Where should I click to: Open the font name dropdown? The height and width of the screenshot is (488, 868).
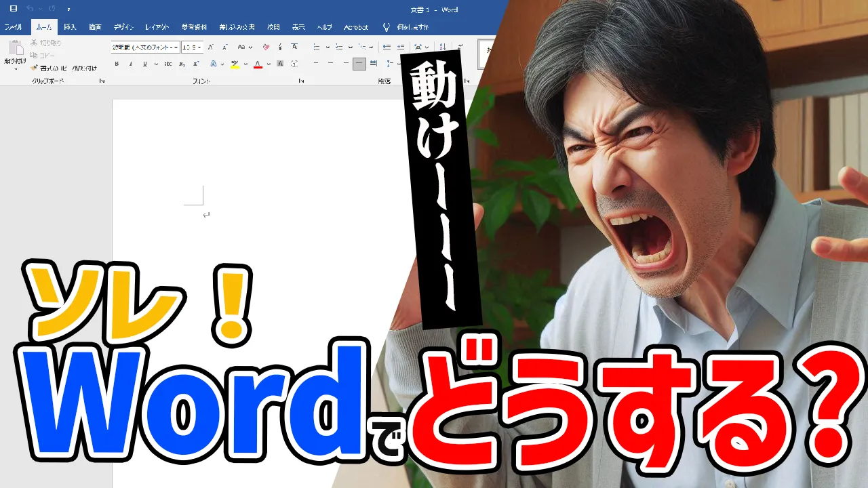[x=176, y=47]
